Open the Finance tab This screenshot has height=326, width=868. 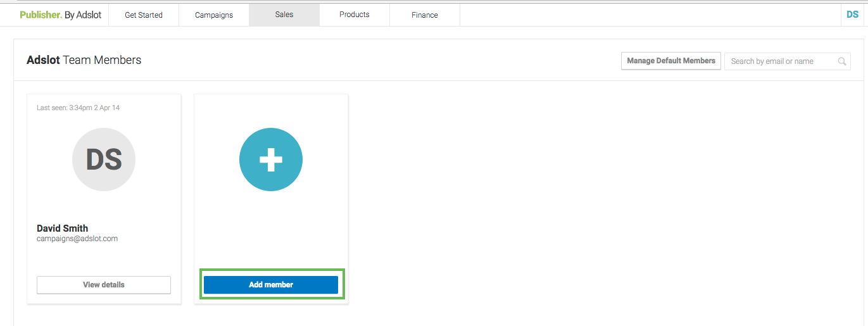(x=425, y=15)
